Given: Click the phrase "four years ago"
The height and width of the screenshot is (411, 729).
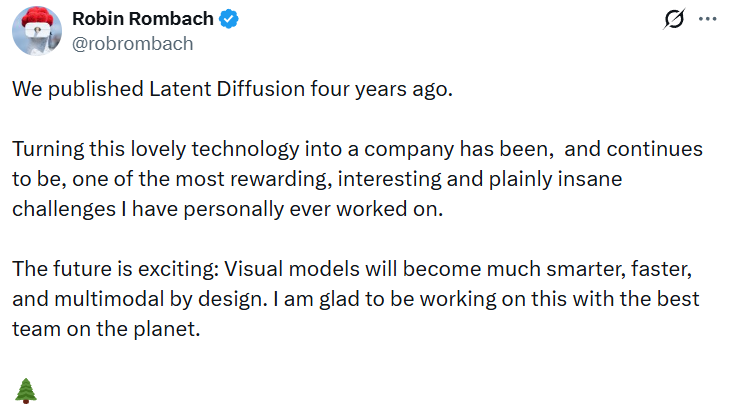Looking at the screenshot, I should coord(379,90).
